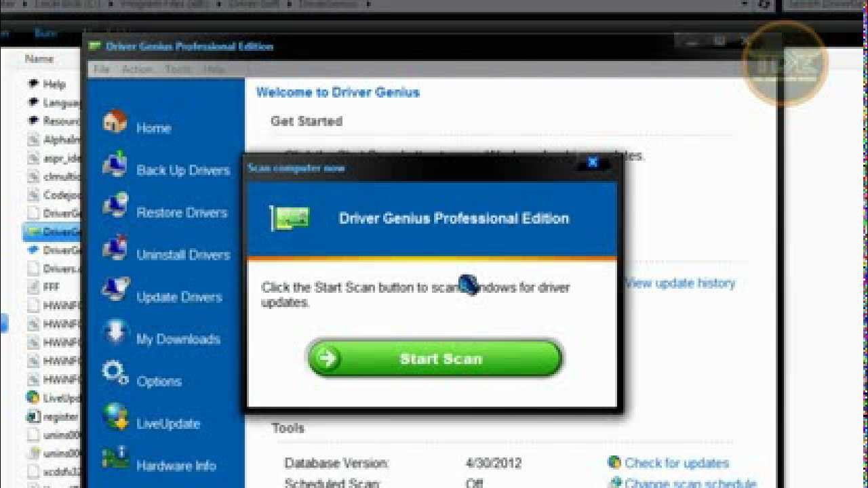Image resolution: width=868 pixels, height=488 pixels.
Task: Click the Check for updates link
Action: pyautogui.click(x=677, y=463)
